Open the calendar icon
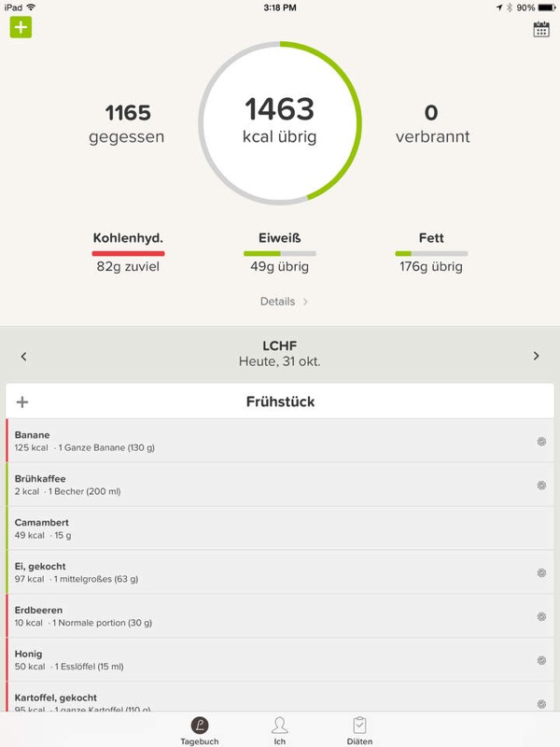 [541, 29]
